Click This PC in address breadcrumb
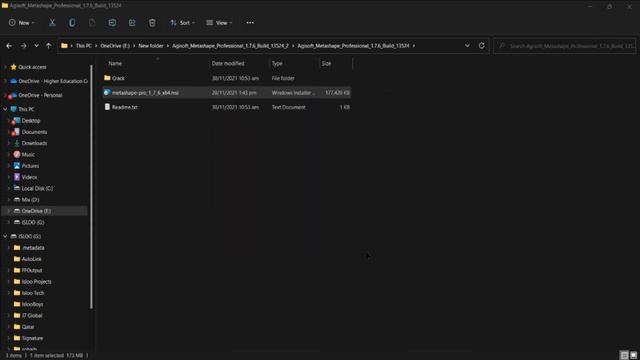 84,46
